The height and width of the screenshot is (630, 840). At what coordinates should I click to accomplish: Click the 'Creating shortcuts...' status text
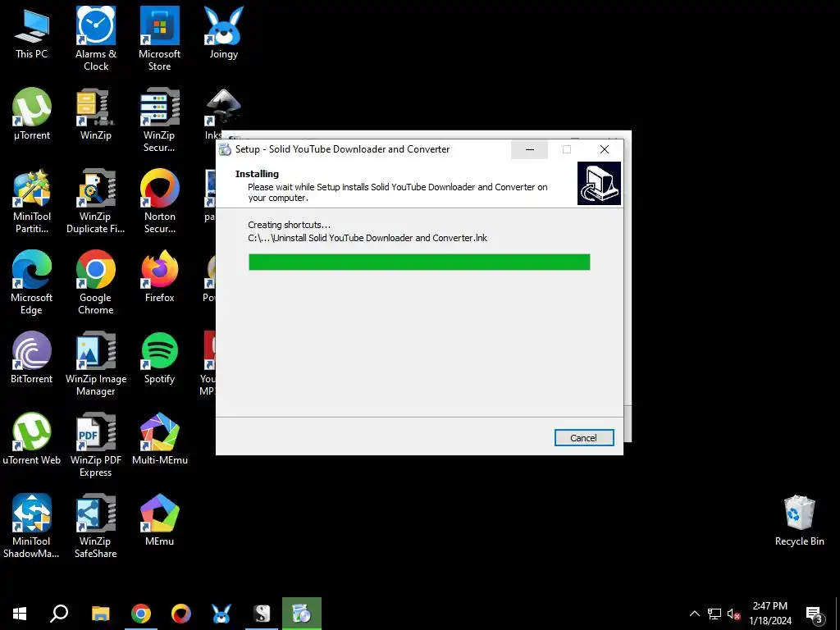click(x=290, y=225)
